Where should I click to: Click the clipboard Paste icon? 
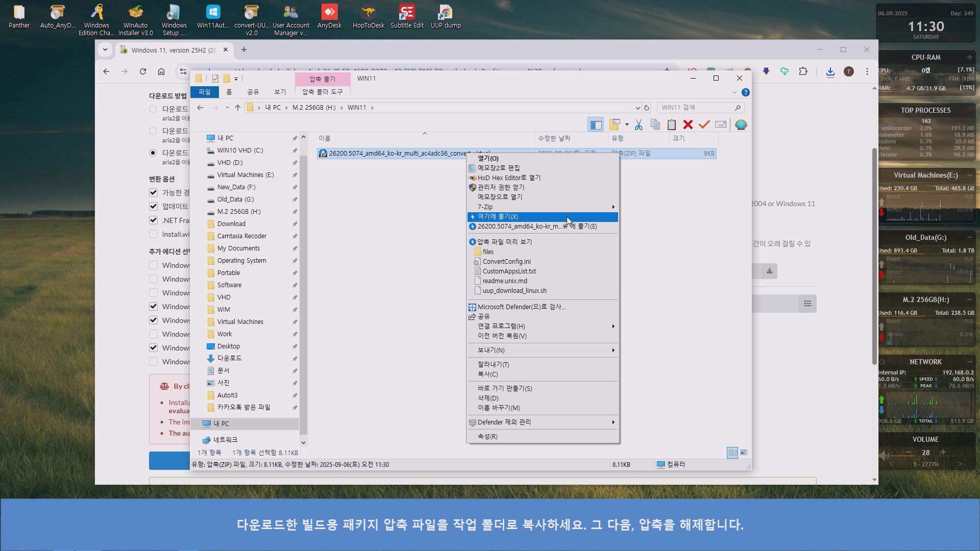(672, 124)
